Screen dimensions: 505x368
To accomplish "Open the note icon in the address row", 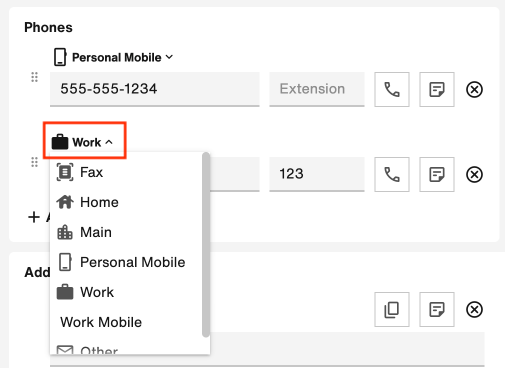I will click(437, 309).
